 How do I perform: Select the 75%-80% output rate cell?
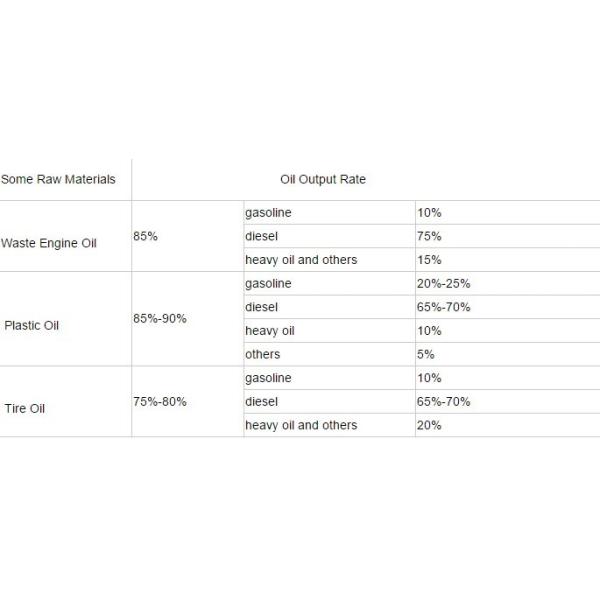[x=159, y=401]
